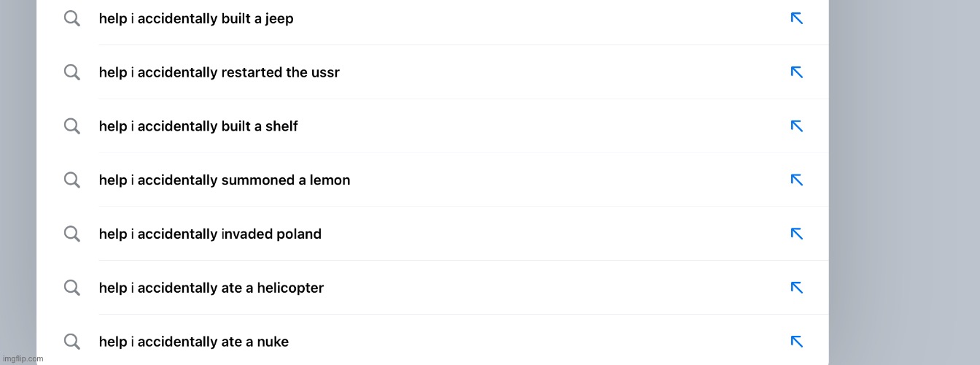Click the fill-in arrow beside "restarted the ussr"

[796, 72]
